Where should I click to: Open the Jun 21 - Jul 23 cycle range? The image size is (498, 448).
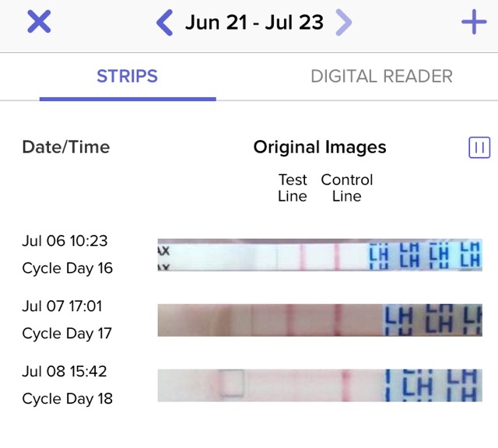click(x=254, y=23)
